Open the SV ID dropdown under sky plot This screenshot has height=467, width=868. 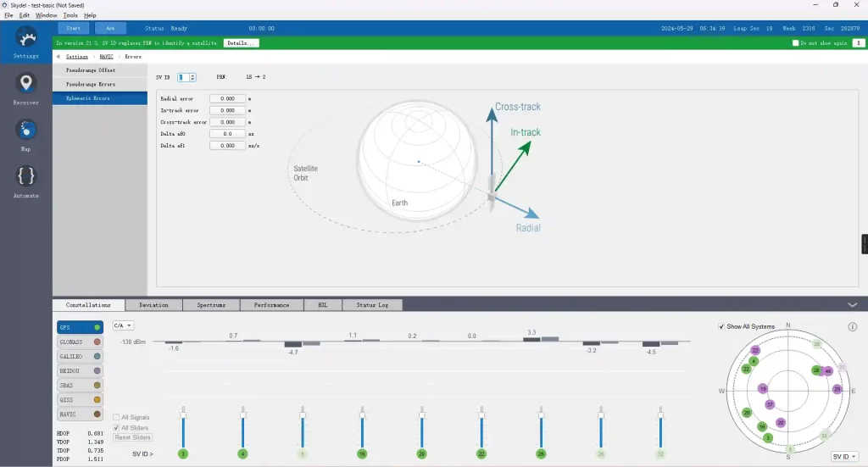point(843,455)
